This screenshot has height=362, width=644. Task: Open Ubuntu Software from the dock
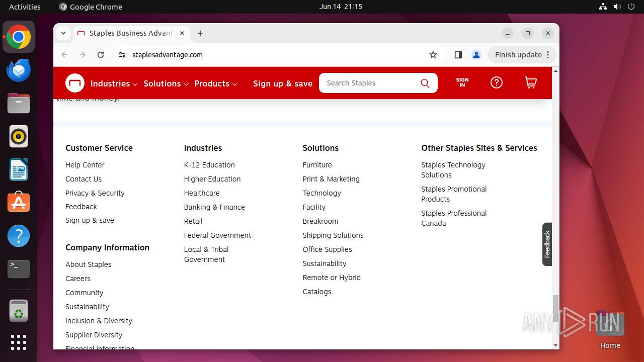(19, 203)
